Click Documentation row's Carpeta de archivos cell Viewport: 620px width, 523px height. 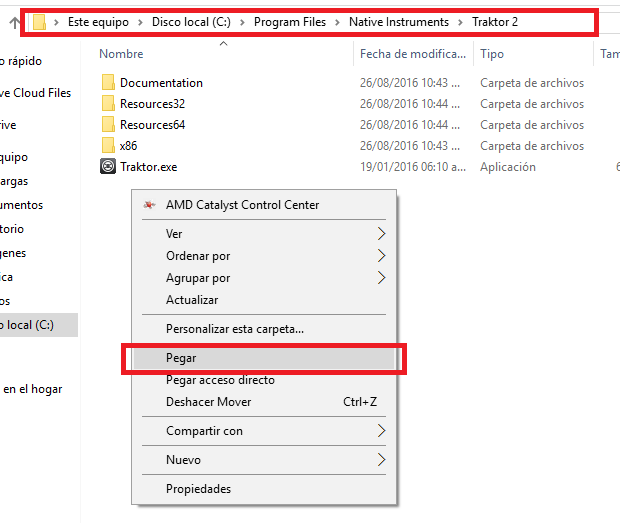pyautogui.click(x=532, y=83)
